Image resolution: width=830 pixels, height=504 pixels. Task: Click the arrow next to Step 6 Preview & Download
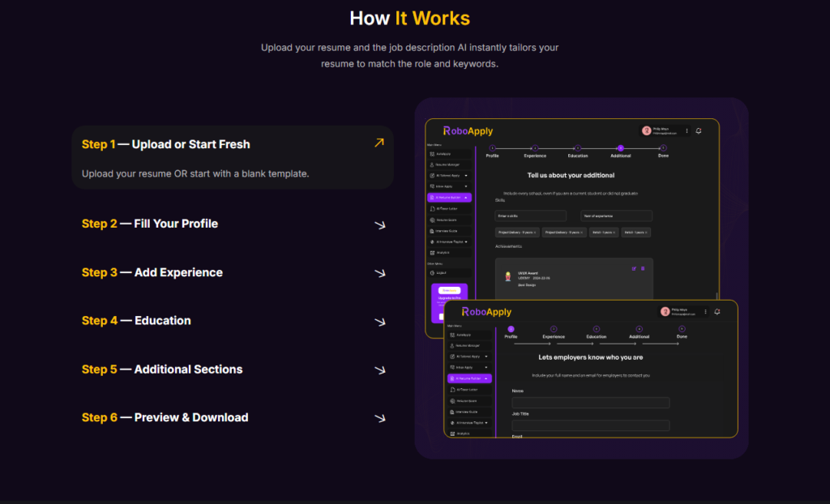point(379,419)
